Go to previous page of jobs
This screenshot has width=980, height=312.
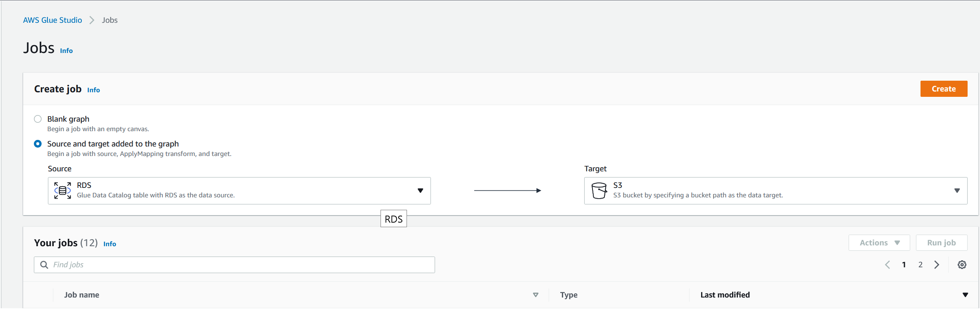pos(887,265)
